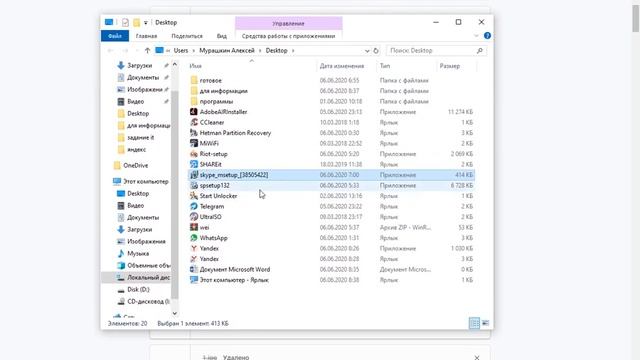The height and width of the screenshot is (360, 640).
Task: Select the spsetup132 installer icon
Action: [x=194, y=185]
